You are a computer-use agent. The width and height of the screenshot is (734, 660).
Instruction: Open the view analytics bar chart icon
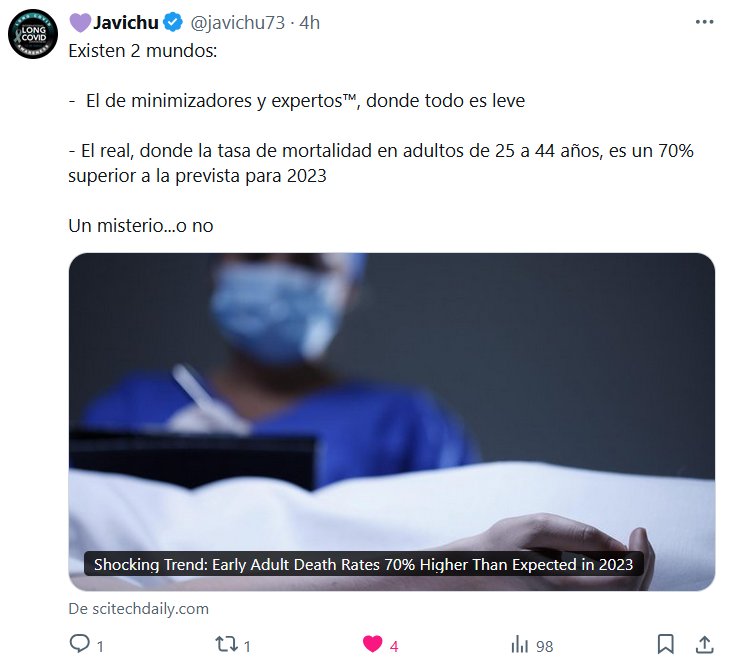(520, 644)
